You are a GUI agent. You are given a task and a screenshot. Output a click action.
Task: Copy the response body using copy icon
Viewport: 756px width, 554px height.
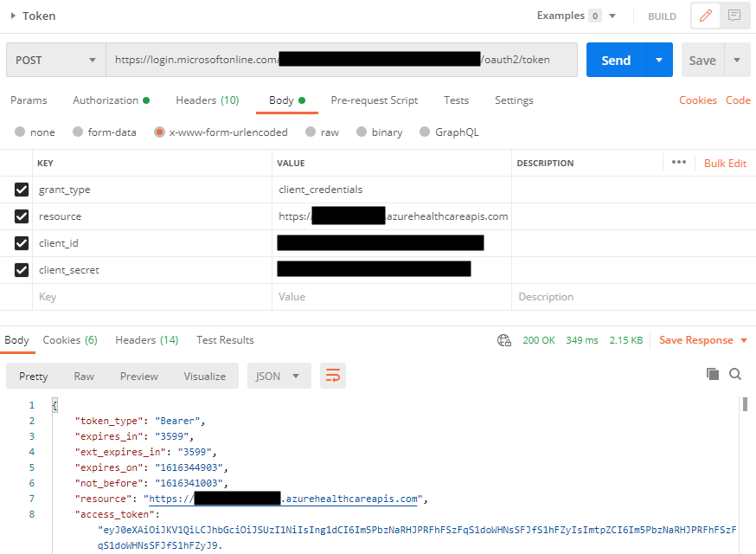713,374
